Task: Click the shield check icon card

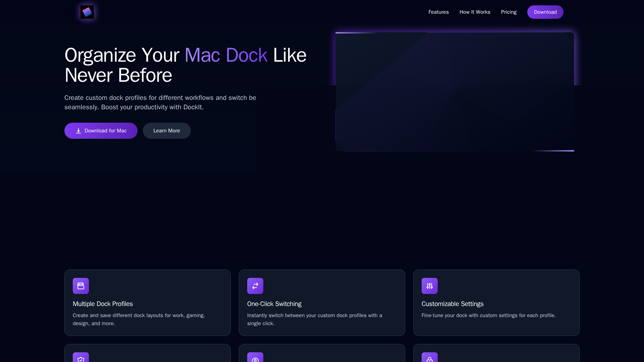Action: [x=148, y=353]
